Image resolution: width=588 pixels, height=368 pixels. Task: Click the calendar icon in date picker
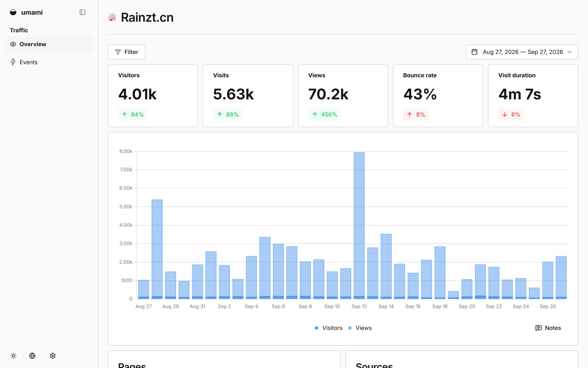point(475,52)
